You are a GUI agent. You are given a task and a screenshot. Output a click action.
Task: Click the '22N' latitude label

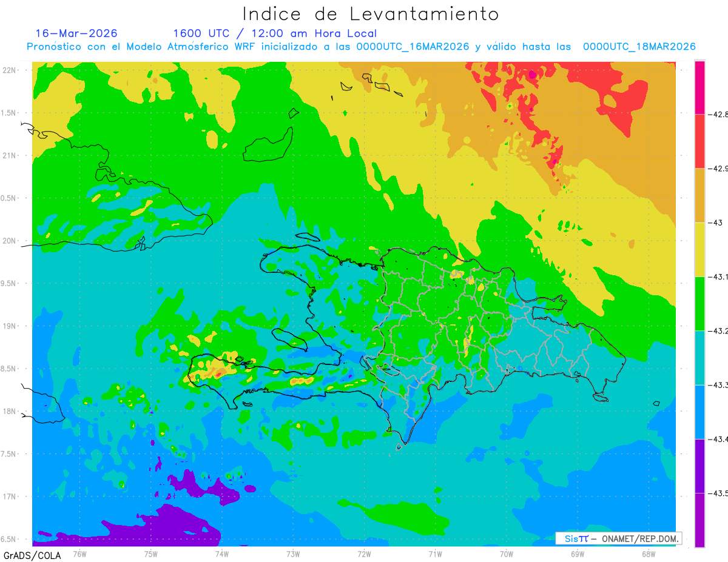pyautogui.click(x=10, y=70)
